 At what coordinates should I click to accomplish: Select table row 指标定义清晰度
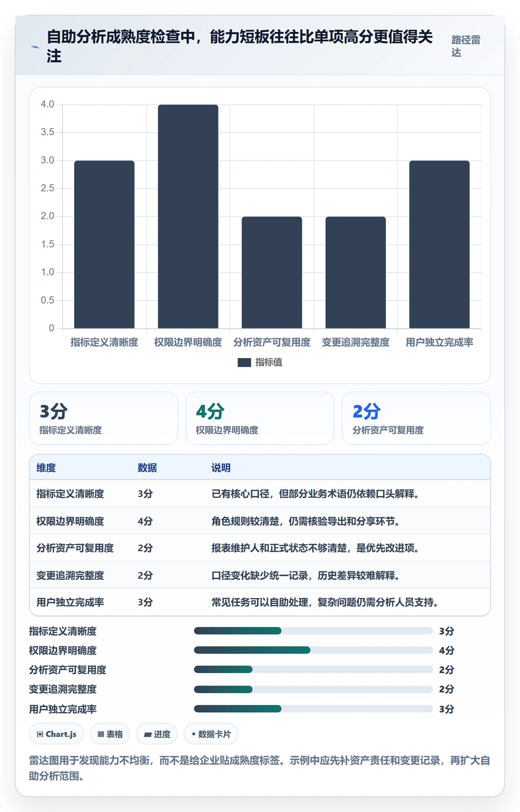[x=260, y=494]
